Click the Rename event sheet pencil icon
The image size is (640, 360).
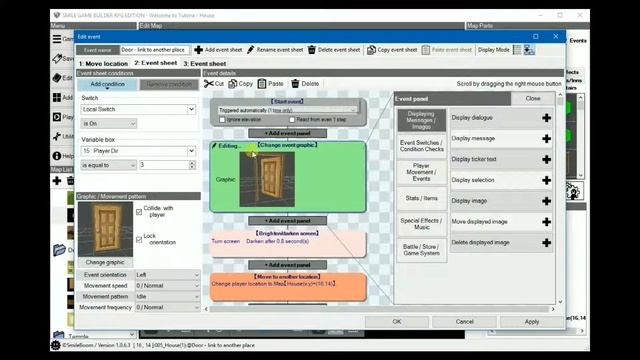pos(251,50)
